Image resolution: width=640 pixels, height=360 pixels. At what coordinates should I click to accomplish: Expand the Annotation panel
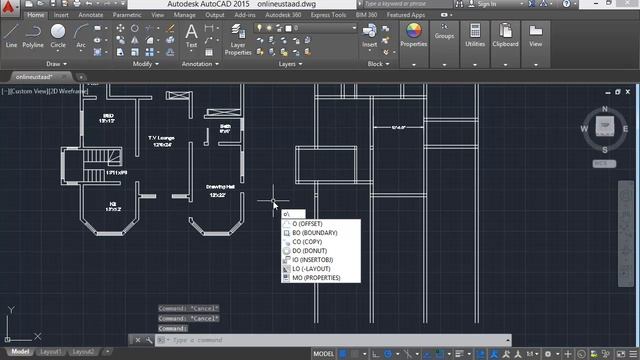point(200,64)
